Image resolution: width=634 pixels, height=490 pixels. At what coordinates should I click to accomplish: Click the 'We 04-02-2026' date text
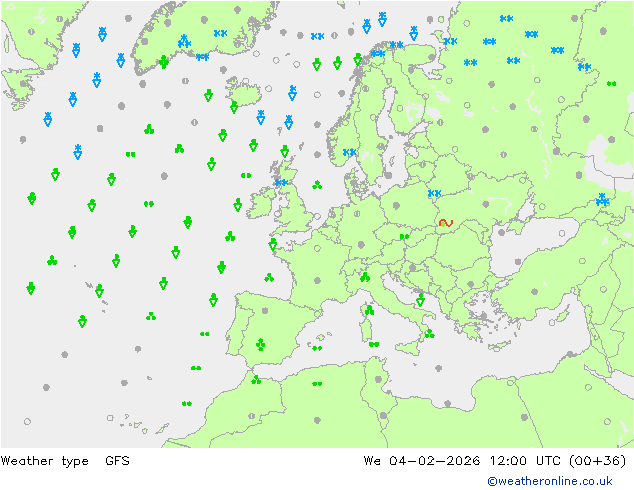tap(422, 460)
